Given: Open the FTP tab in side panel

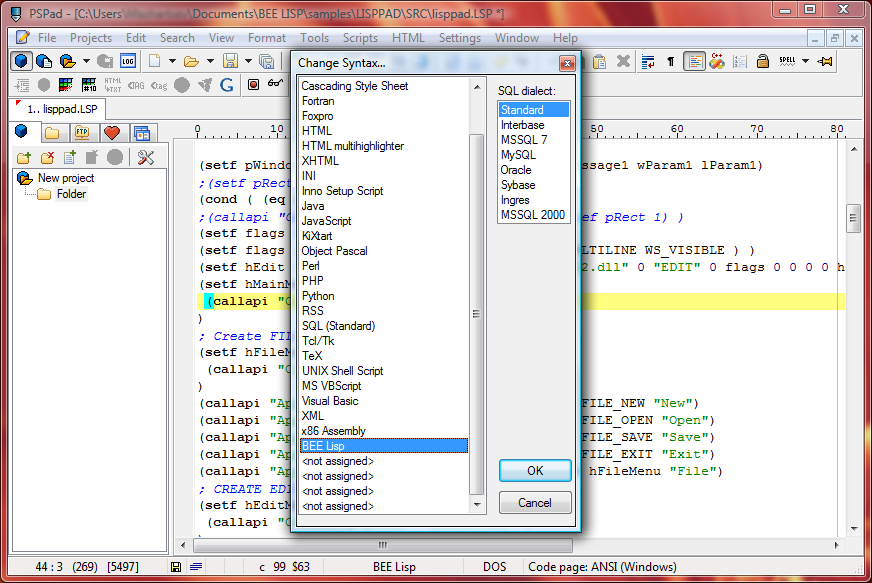Looking at the screenshot, I should 81,133.
